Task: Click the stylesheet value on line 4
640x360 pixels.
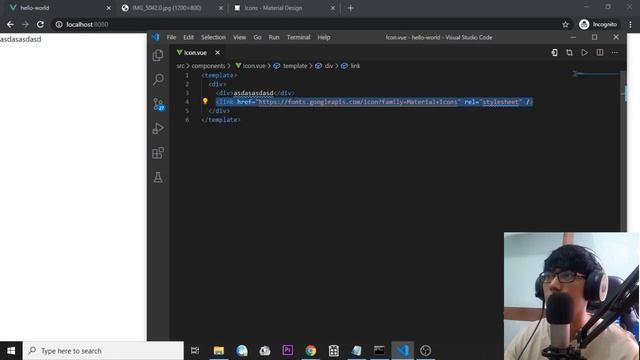Action: [500, 102]
